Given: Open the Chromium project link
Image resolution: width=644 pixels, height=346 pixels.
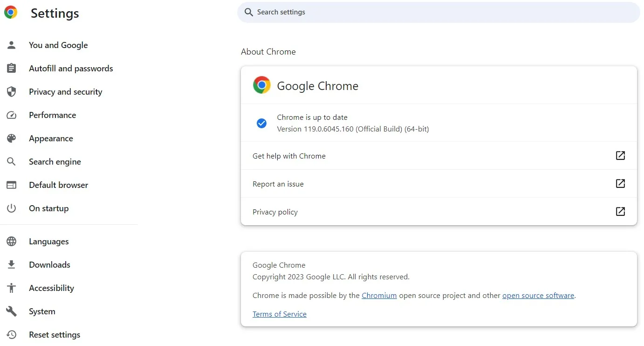Looking at the screenshot, I should (x=379, y=295).
